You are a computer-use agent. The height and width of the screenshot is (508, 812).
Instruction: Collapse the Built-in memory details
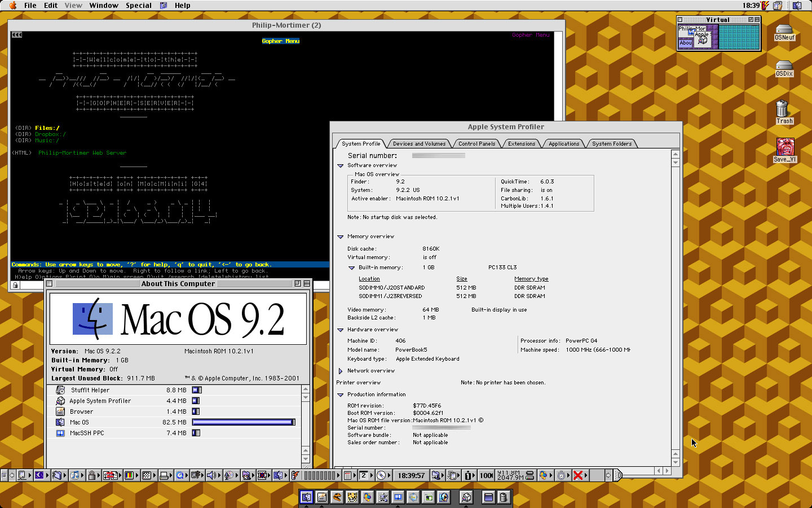(352, 268)
